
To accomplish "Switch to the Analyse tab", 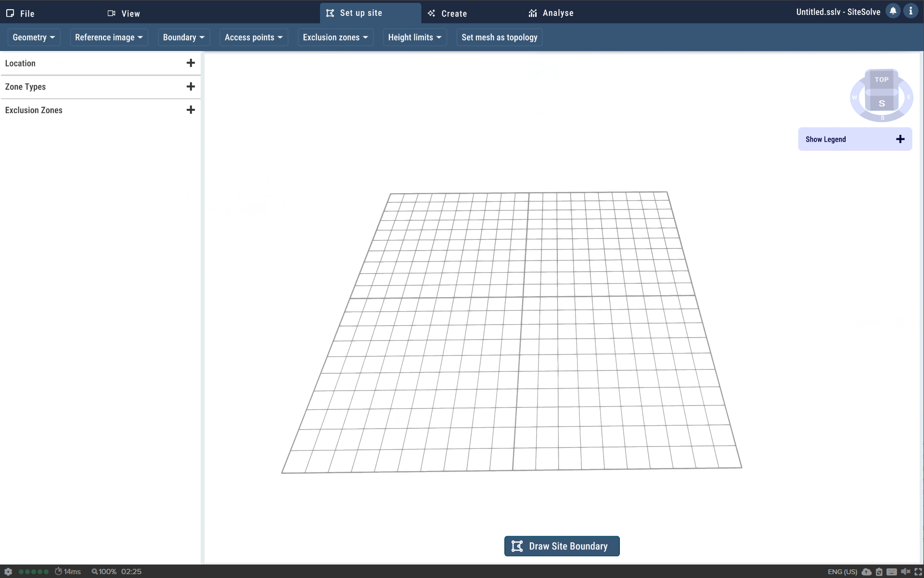I will tap(551, 13).
